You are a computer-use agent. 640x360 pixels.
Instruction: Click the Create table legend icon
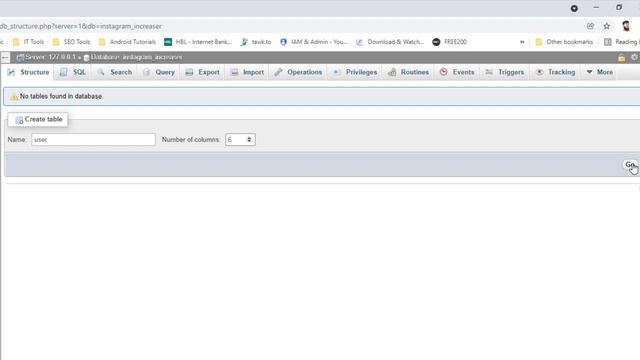[19, 120]
